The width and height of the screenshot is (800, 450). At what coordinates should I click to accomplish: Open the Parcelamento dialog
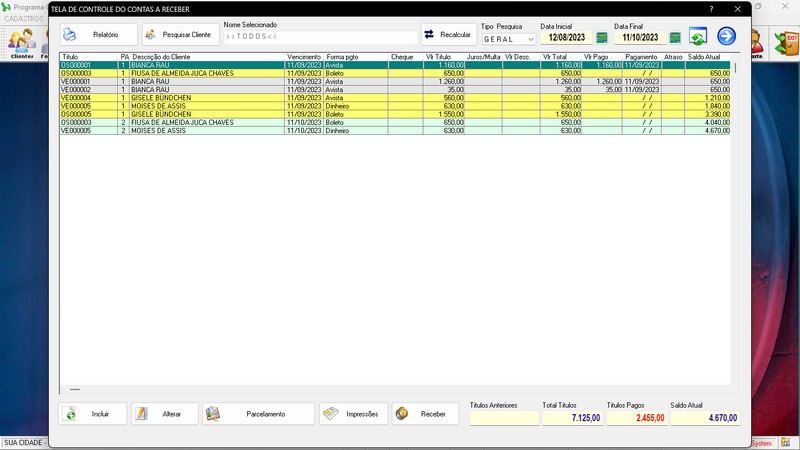(258, 414)
